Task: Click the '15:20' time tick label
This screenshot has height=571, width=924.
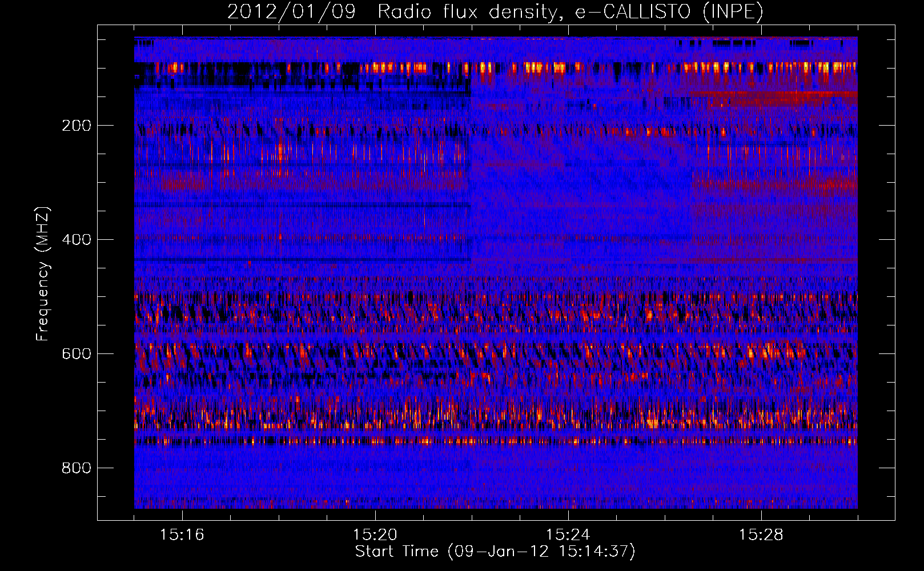Action: tap(375, 535)
